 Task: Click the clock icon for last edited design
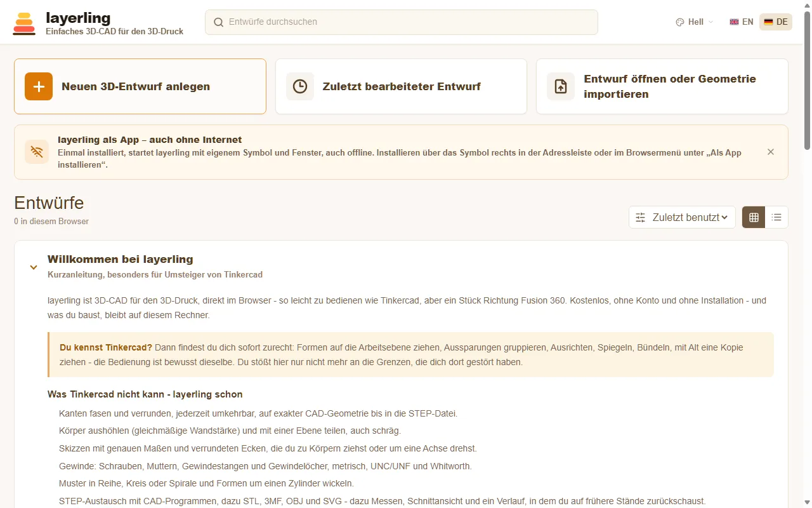coord(300,86)
